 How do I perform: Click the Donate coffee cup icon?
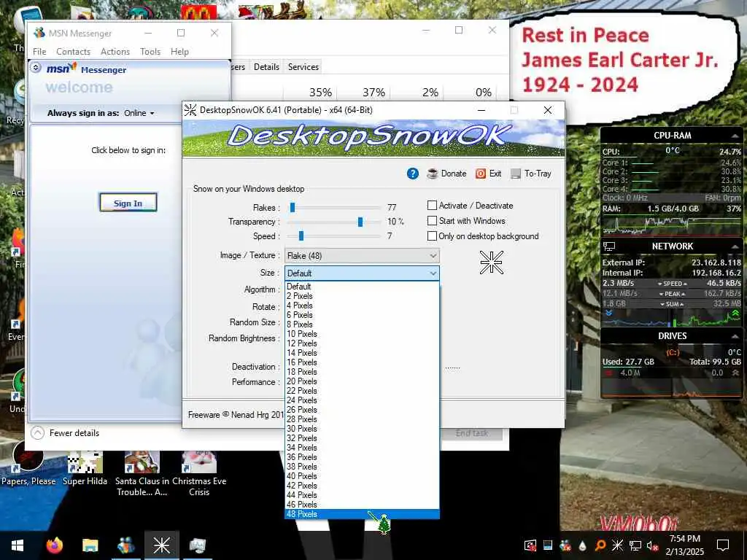[x=432, y=174]
